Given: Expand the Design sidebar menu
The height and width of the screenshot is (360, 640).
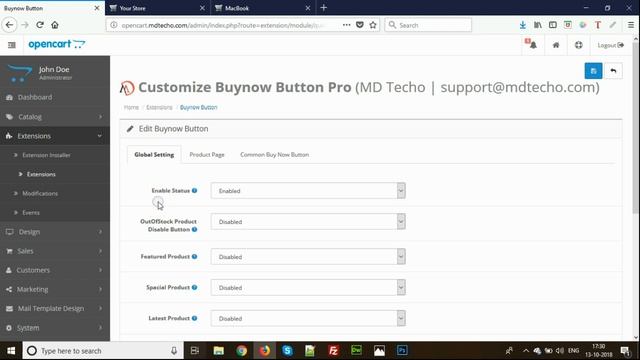Looking at the screenshot, I should [55, 232].
